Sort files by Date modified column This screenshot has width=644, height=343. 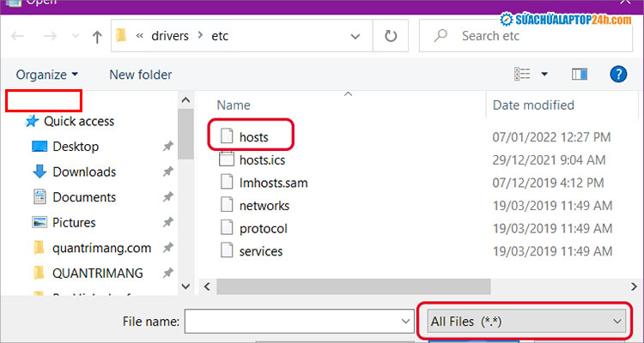click(x=533, y=105)
